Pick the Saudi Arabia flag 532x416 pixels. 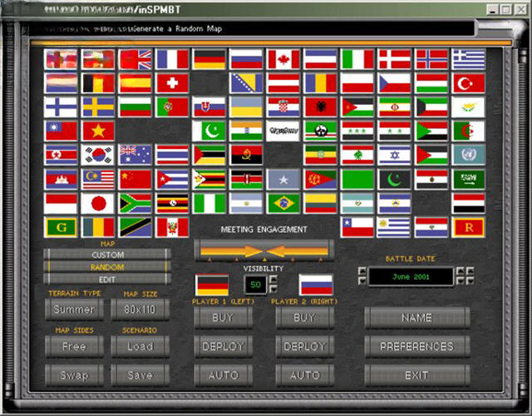tap(469, 180)
